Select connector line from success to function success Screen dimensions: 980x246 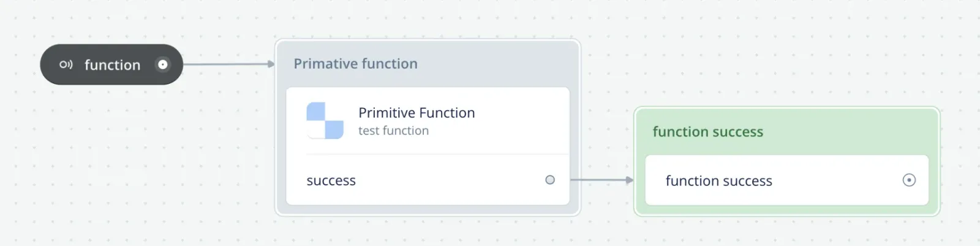point(598,180)
